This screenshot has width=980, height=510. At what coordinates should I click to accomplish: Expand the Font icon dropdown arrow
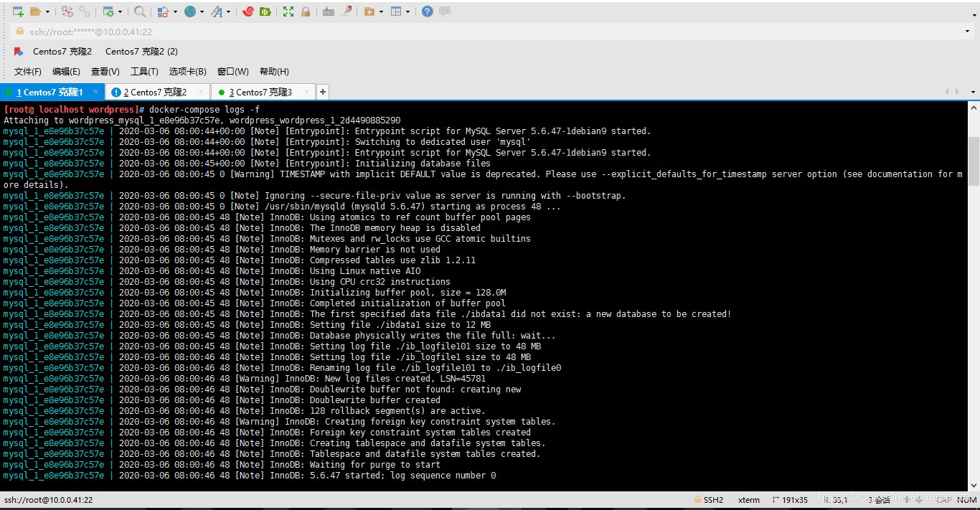coord(229,12)
